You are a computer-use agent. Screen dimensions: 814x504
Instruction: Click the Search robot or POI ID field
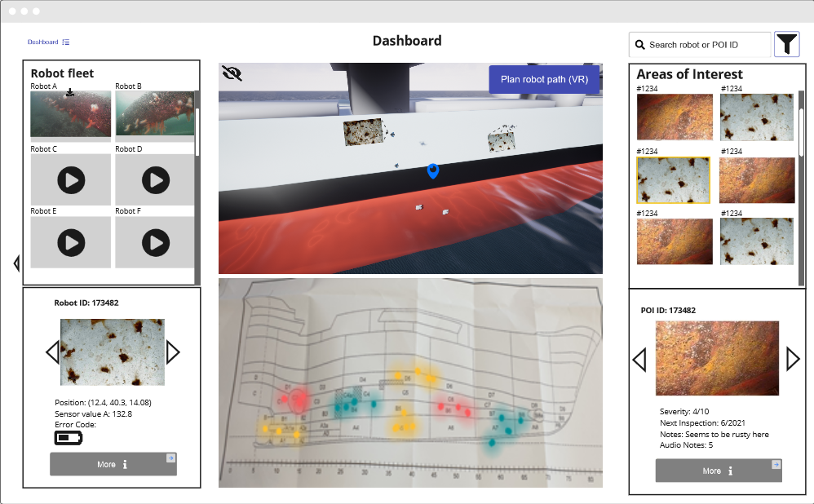point(700,45)
